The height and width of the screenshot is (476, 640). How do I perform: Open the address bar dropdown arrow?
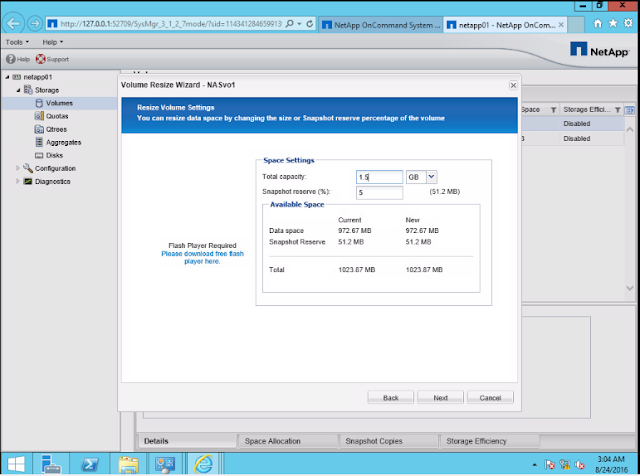(x=299, y=24)
